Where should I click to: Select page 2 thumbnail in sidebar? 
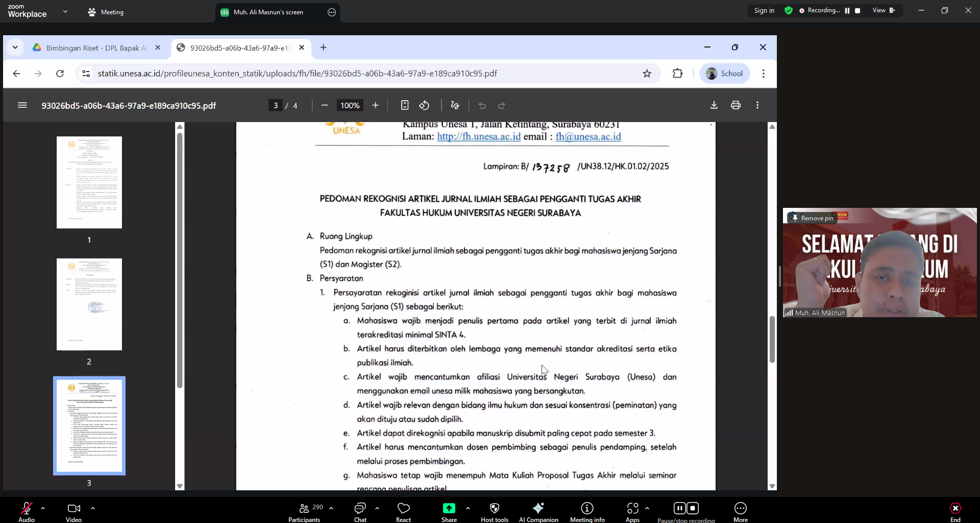pyautogui.click(x=89, y=304)
